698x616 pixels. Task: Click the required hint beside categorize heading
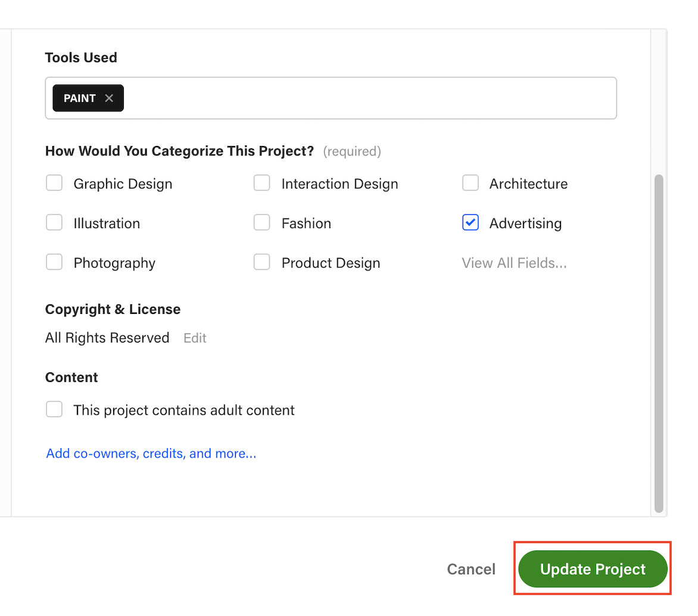pyautogui.click(x=351, y=151)
